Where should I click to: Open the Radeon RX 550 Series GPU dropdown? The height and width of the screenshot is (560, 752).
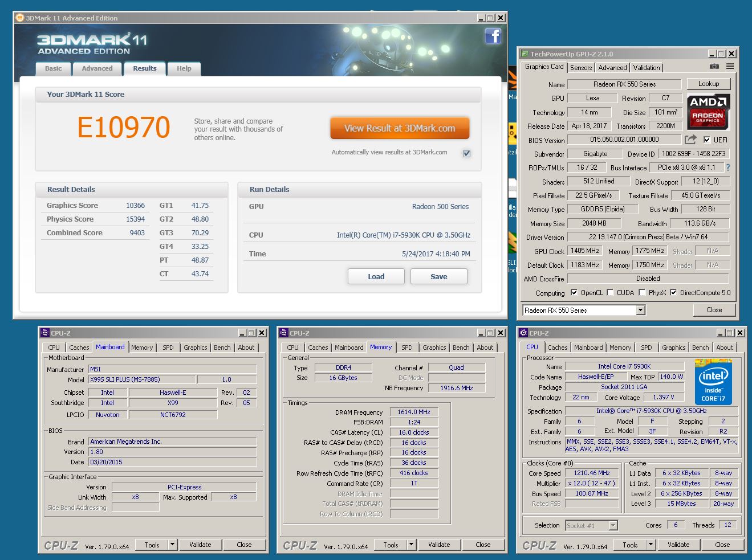point(641,310)
